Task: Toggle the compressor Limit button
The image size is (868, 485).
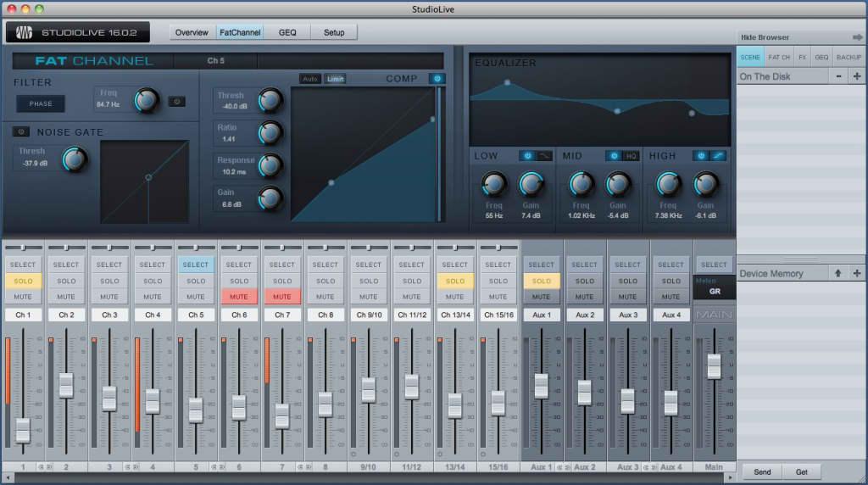Action: [335, 79]
